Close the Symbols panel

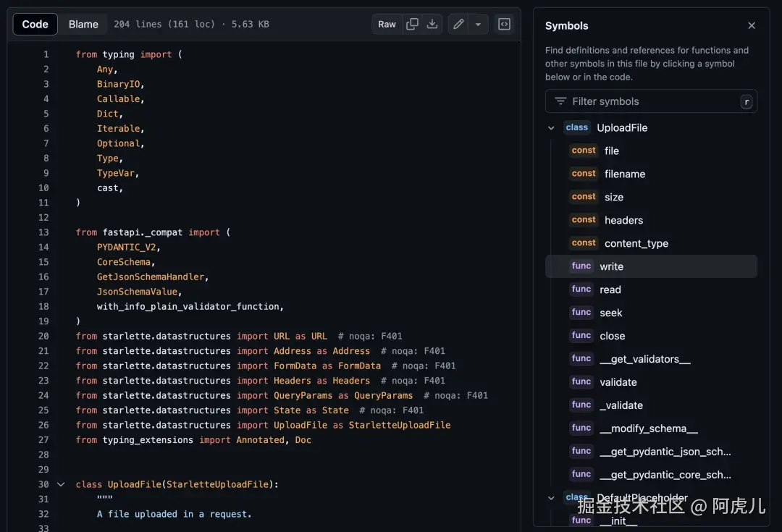[x=752, y=25]
